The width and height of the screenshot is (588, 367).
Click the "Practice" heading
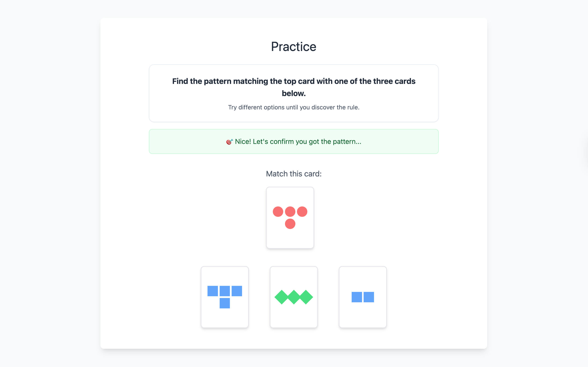coord(294,47)
